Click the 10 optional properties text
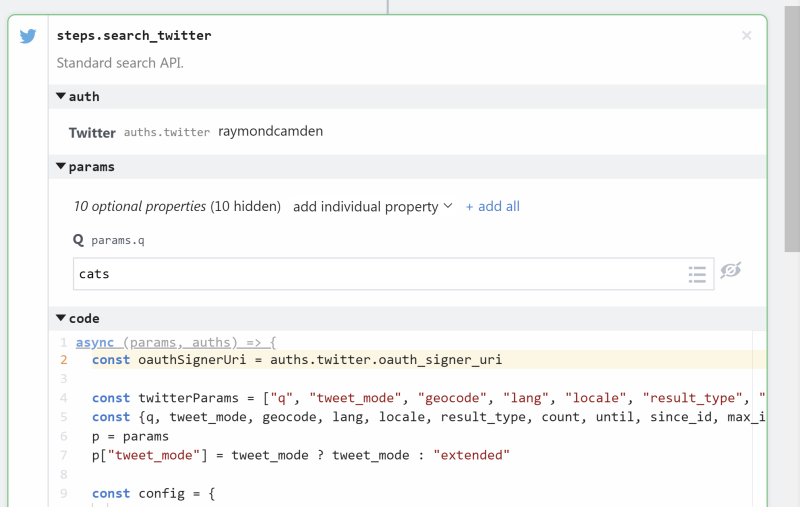The image size is (800, 507). 140,207
